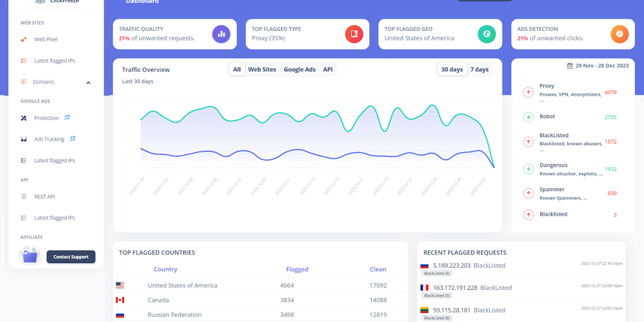This screenshot has height=322, width=644.
Task: Click the Protection tools icon
Action: (24, 118)
